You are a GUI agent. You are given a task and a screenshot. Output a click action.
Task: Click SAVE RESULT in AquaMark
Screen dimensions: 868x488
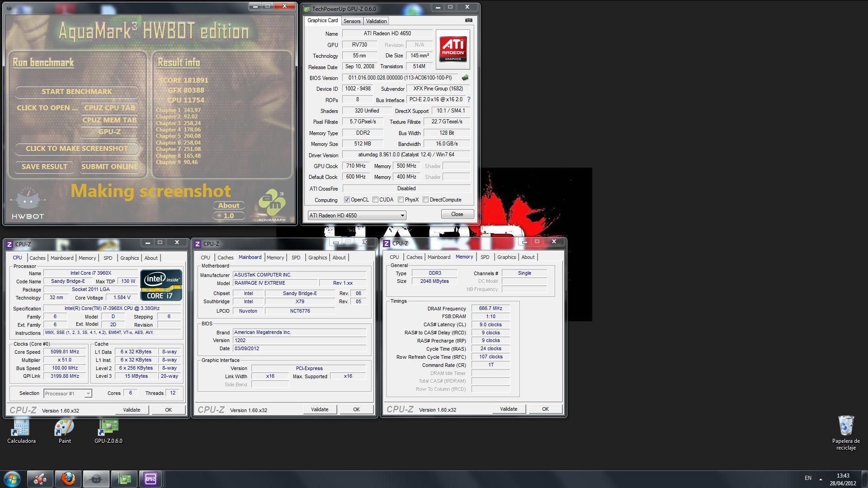(x=44, y=166)
